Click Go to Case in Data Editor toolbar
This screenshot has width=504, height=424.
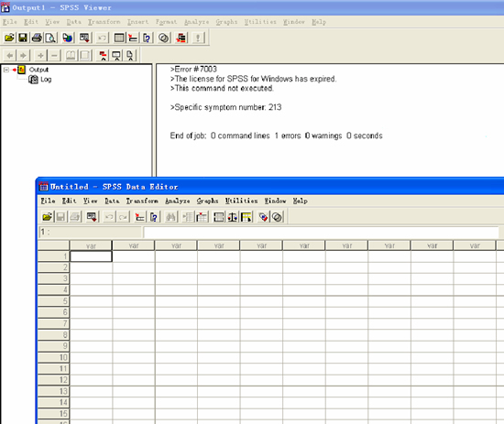(140, 217)
